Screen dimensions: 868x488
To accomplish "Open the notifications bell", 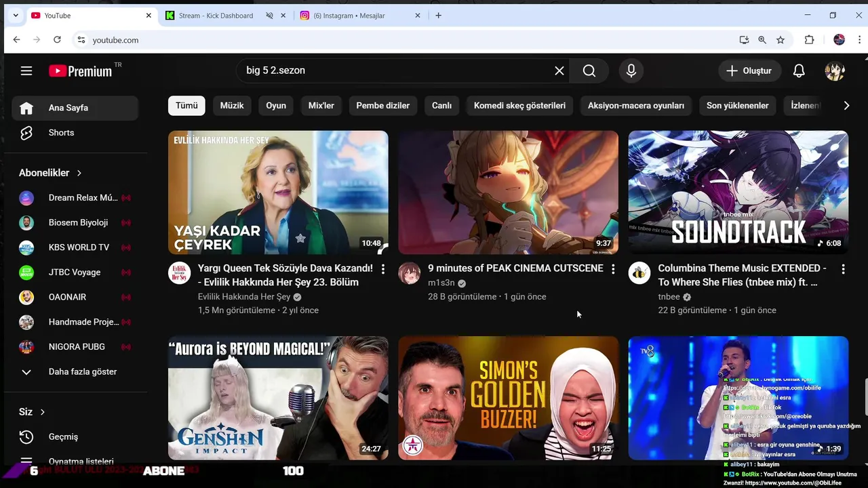I will [x=799, y=70].
